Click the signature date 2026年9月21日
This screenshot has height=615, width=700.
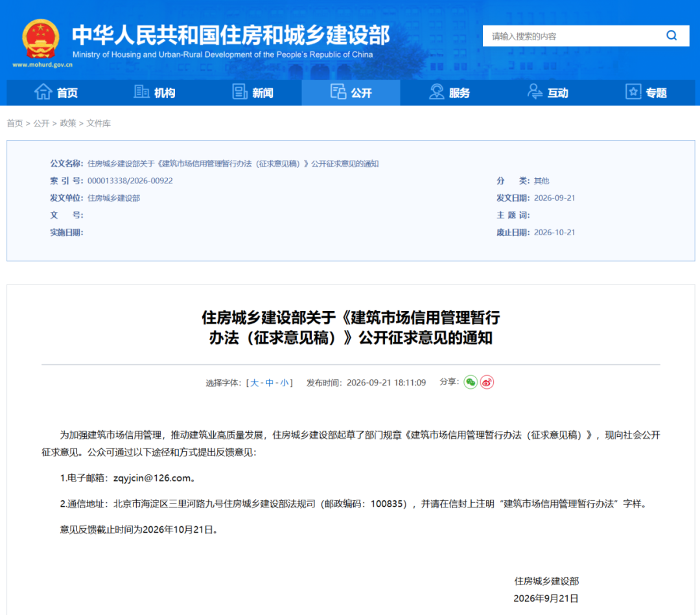(546, 599)
